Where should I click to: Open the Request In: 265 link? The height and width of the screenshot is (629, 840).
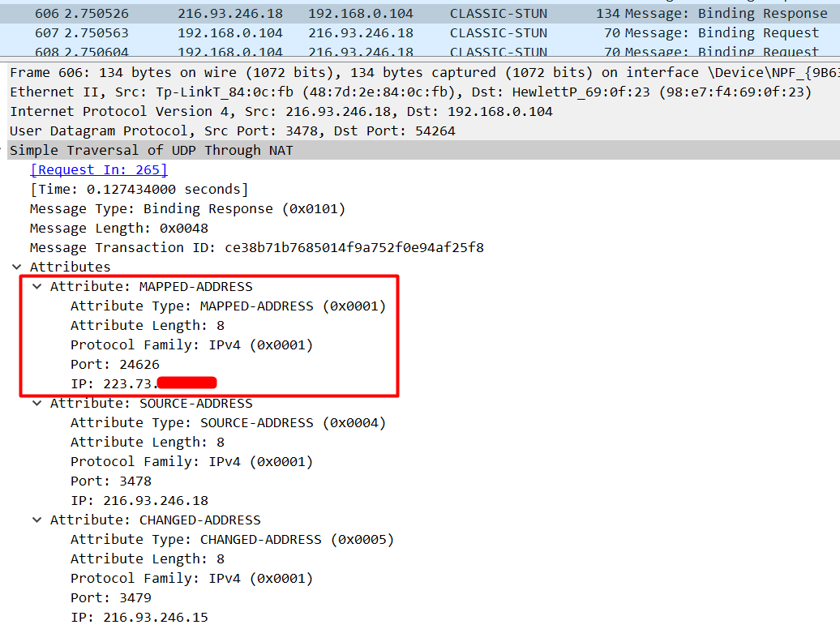(99, 170)
